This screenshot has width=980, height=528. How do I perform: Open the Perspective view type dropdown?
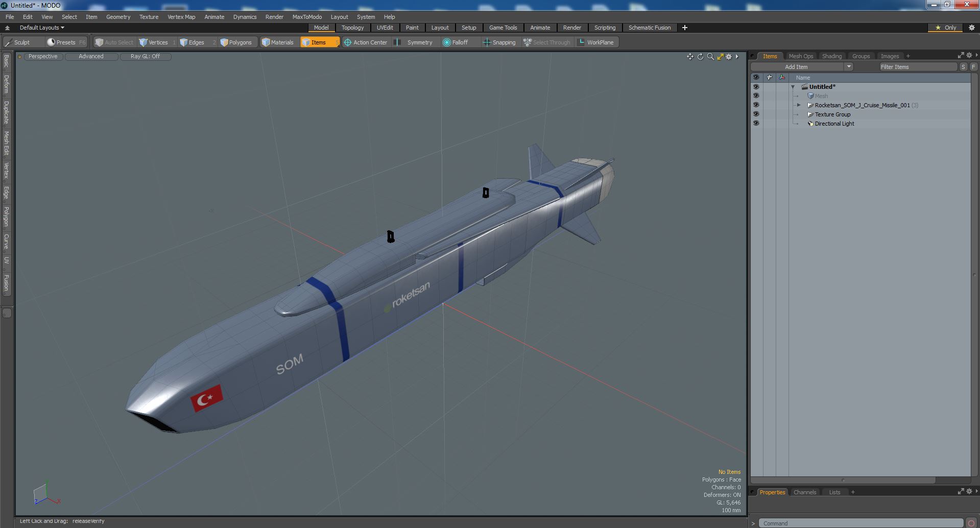click(43, 57)
